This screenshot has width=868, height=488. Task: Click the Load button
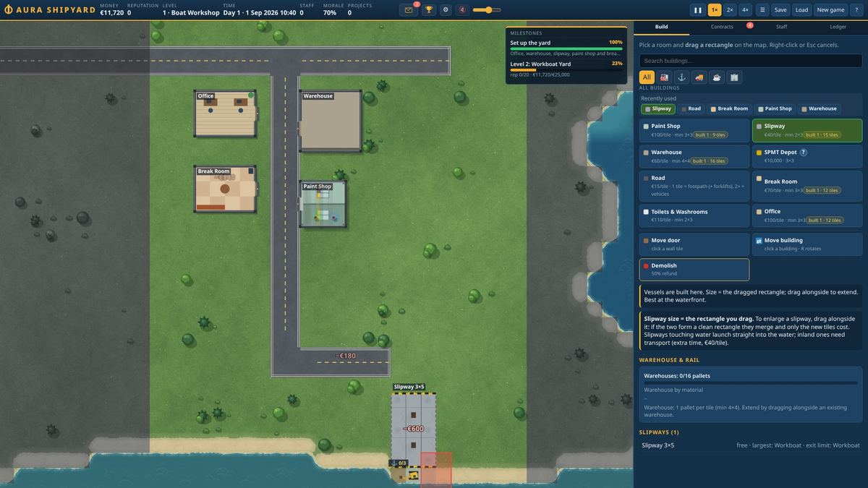pyautogui.click(x=801, y=10)
